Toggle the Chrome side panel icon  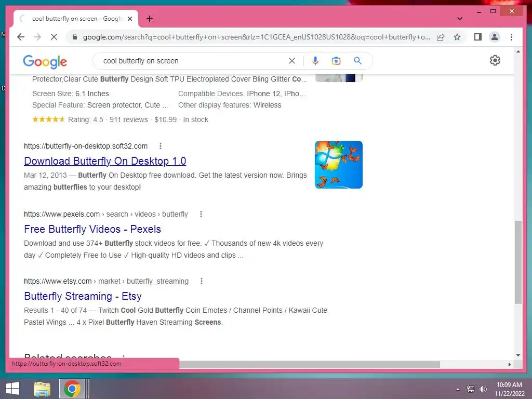pyautogui.click(x=478, y=37)
